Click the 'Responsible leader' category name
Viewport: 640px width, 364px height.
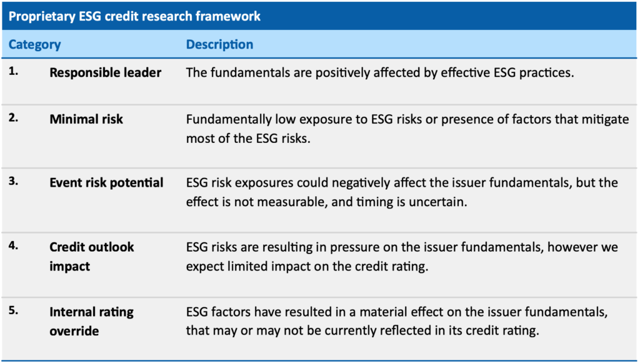click(105, 72)
